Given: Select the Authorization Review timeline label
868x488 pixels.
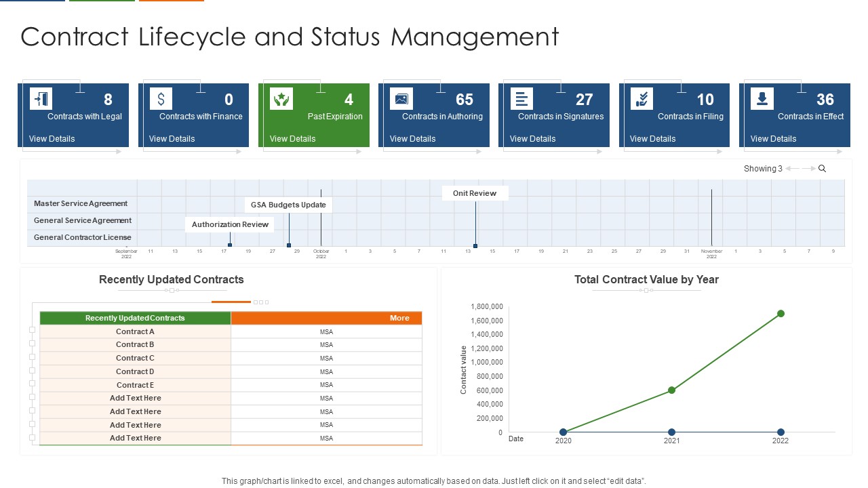Looking at the screenshot, I should (x=230, y=224).
